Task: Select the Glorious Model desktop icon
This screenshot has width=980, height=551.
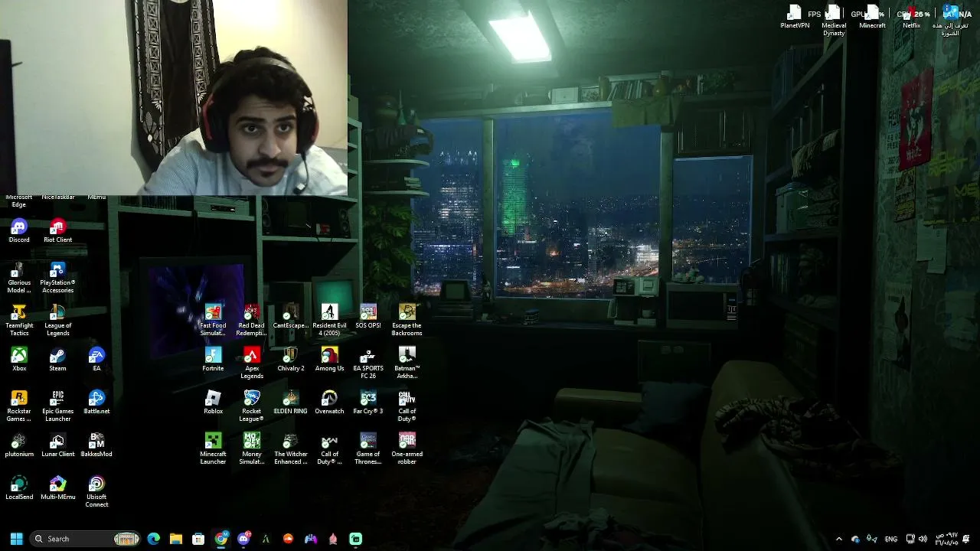Action: (x=19, y=278)
